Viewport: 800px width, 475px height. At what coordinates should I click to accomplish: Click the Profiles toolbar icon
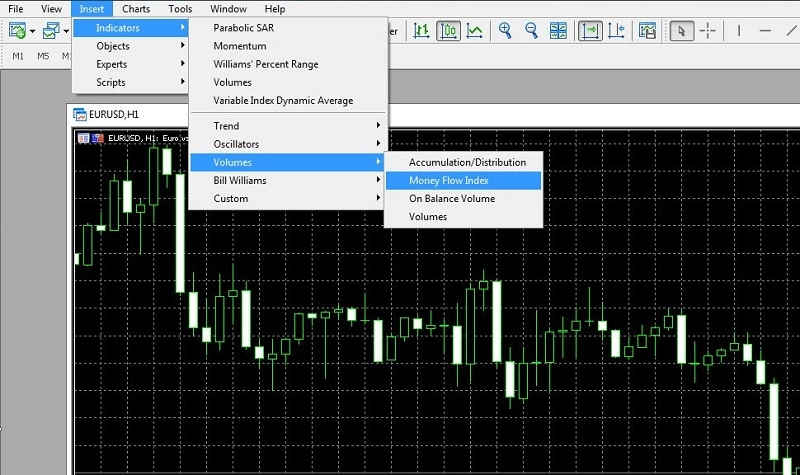click(51, 31)
